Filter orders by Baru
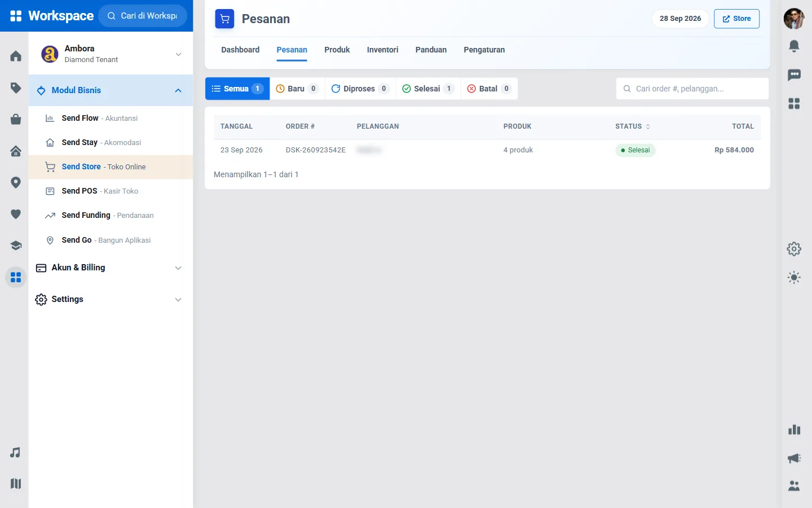The width and height of the screenshot is (812, 508). [297, 89]
